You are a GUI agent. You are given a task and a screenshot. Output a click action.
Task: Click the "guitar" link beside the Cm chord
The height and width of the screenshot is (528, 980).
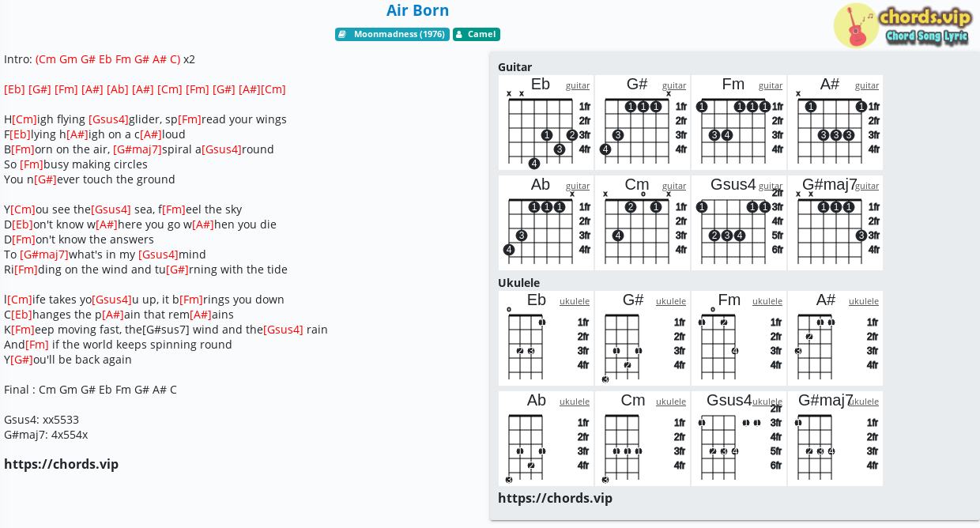(674, 186)
